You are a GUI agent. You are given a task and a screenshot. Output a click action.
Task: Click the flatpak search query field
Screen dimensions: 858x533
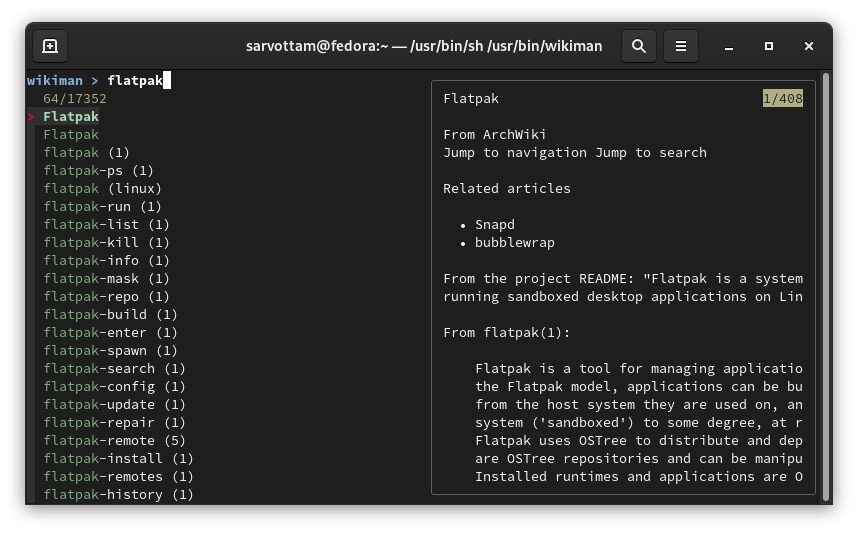[x=139, y=80]
